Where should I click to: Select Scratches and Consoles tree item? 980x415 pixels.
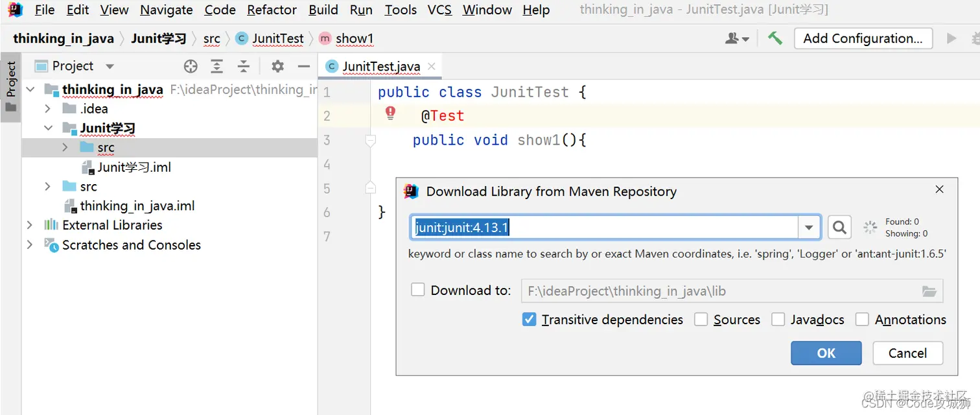(122, 244)
